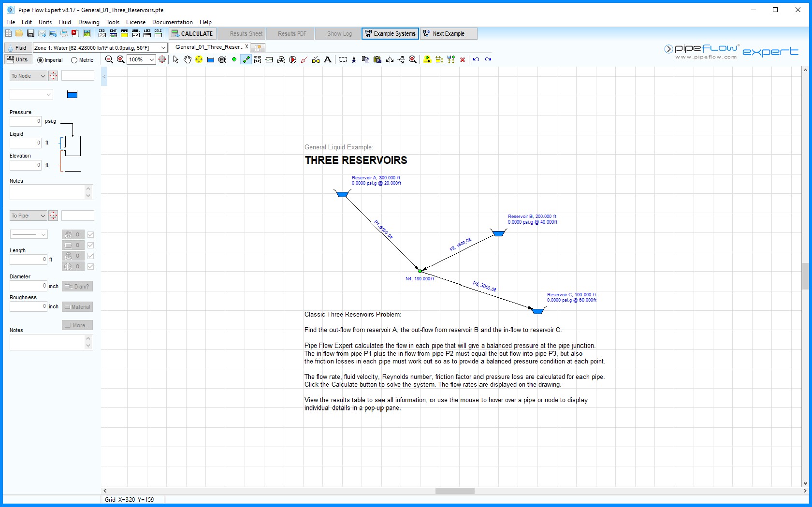The height and width of the screenshot is (507, 812).
Task: Open the pipe line style dropdown
Action: click(x=29, y=234)
